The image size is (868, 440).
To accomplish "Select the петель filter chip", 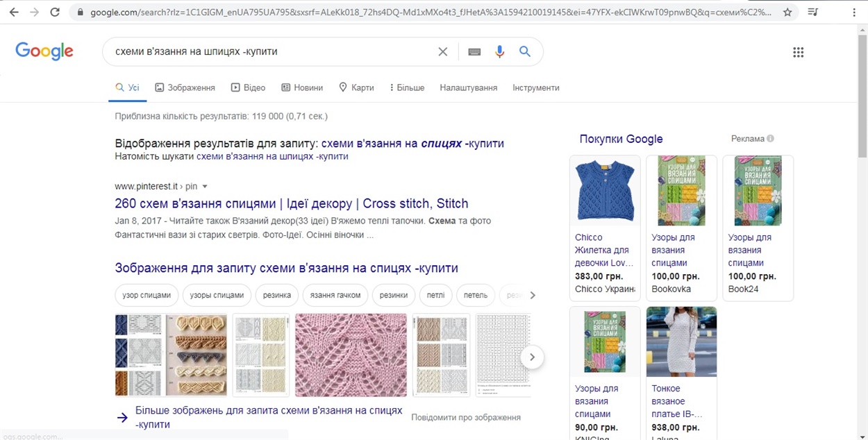I will point(476,295).
